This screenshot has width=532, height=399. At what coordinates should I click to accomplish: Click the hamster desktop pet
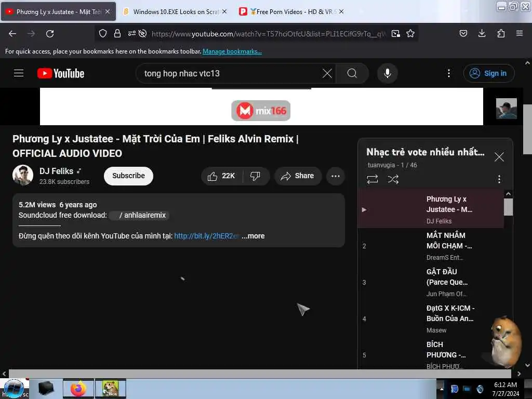click(506, 342)
